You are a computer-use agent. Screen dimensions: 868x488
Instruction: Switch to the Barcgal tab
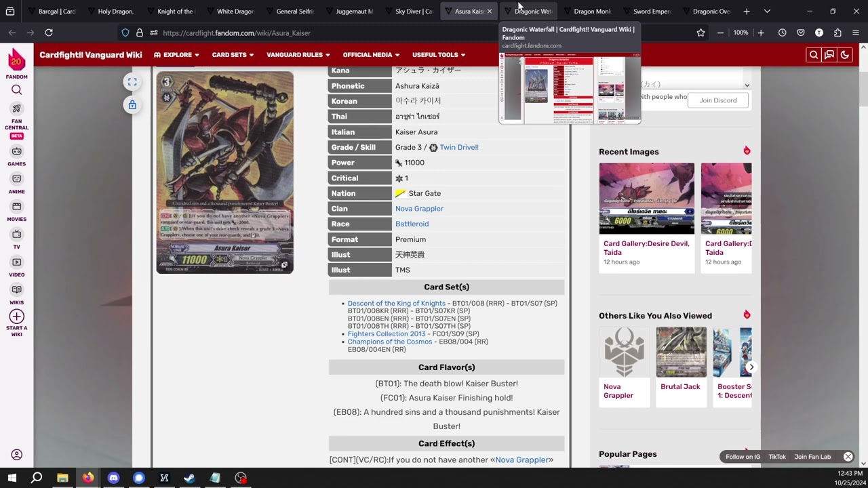point(52,12)
